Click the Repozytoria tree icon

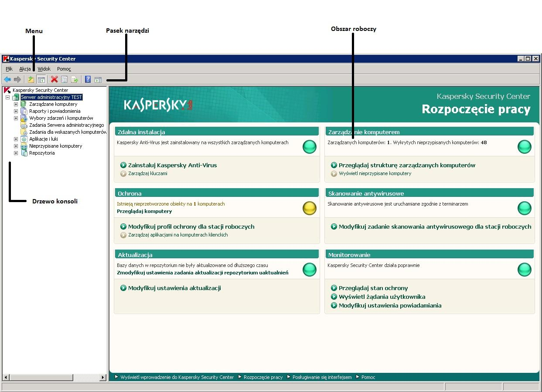[24, 153]
